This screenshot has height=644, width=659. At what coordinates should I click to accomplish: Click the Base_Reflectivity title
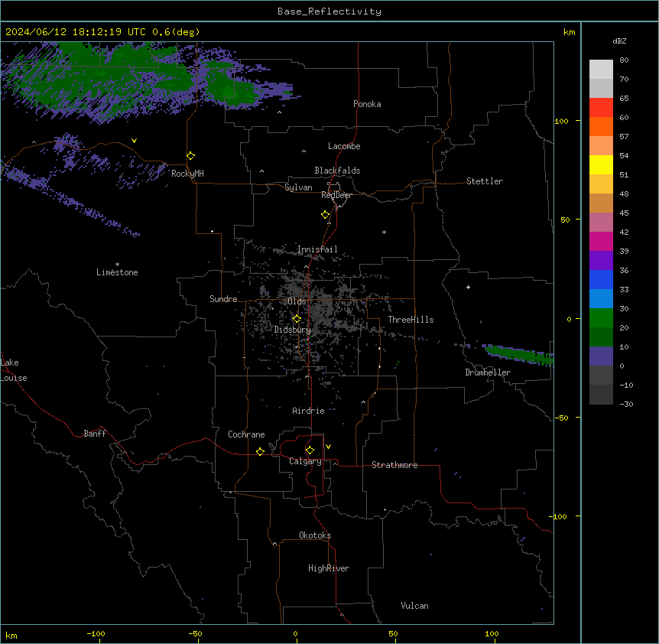click(329, 11)
